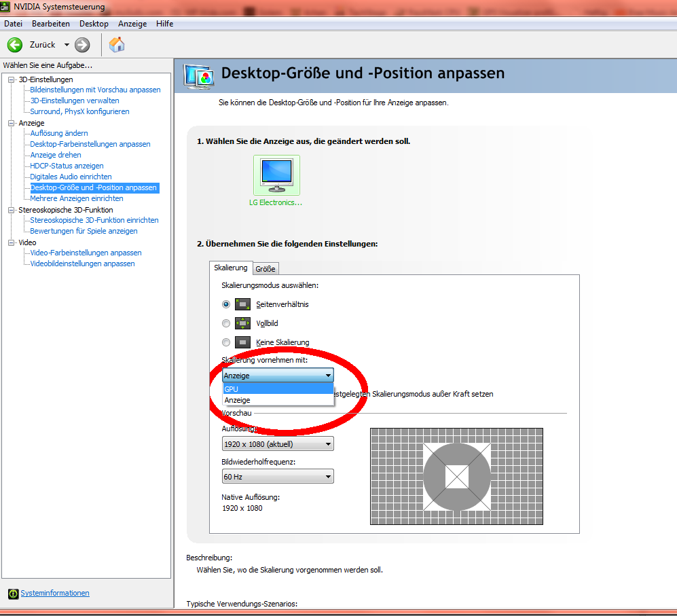
Task: Open the Desktop menu
Action: click(x=94, y=24)
